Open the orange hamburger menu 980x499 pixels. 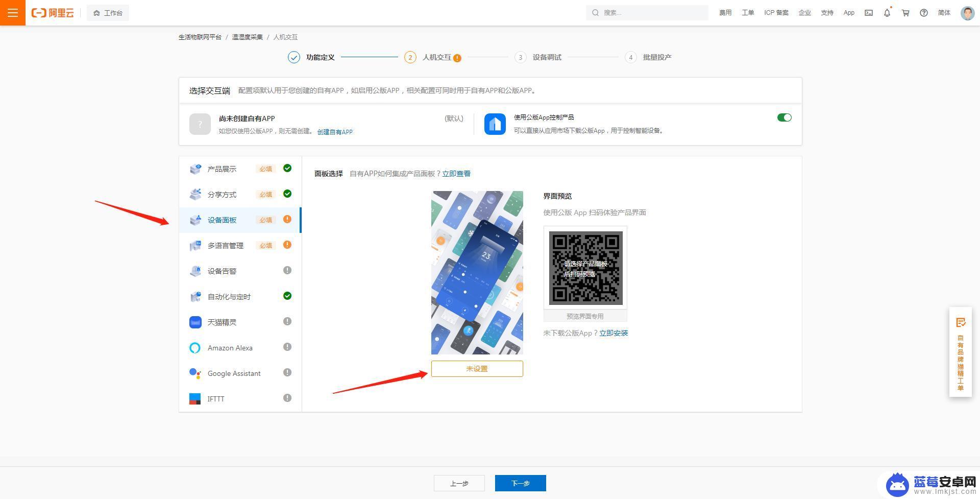pos(13,13)
